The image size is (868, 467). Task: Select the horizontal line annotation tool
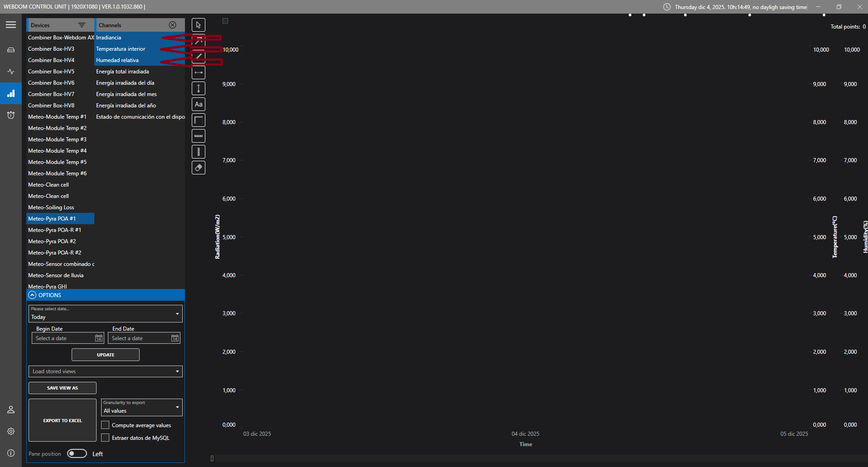coord(199,72)
